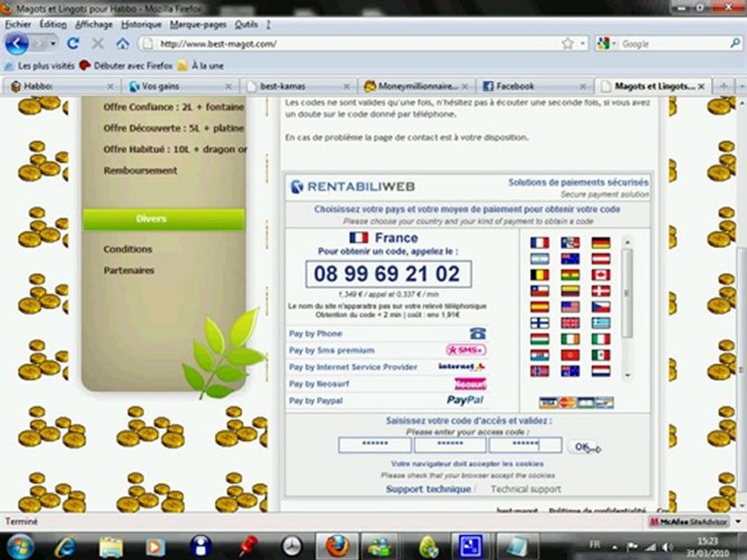Screen dimensions: 747x560
Task: Click the first access code field
Action: tap(374, 445)
